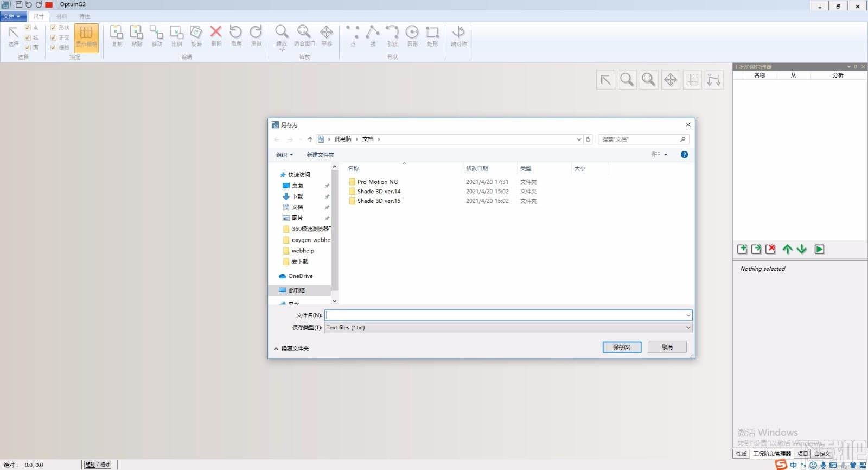
Task: Move stage up with green arrow
Action: pyautogui.click(x=788, y=249)
